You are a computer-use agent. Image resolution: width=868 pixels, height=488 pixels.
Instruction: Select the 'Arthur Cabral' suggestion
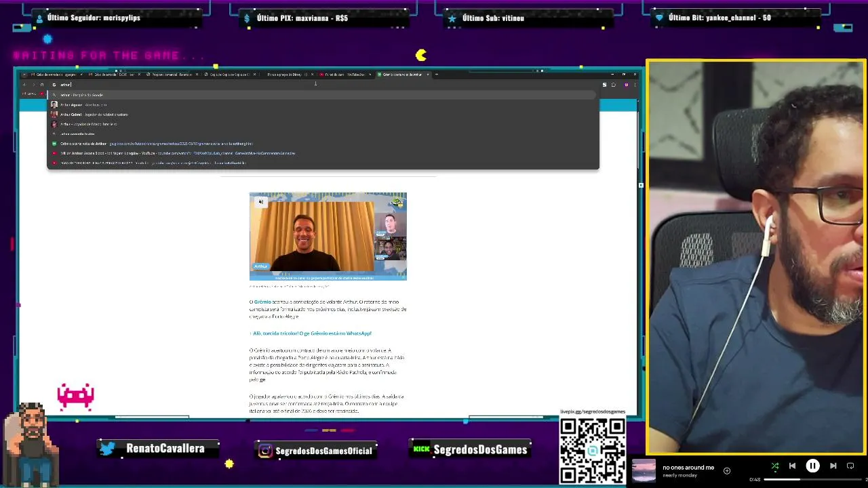[x=323, y=115]
